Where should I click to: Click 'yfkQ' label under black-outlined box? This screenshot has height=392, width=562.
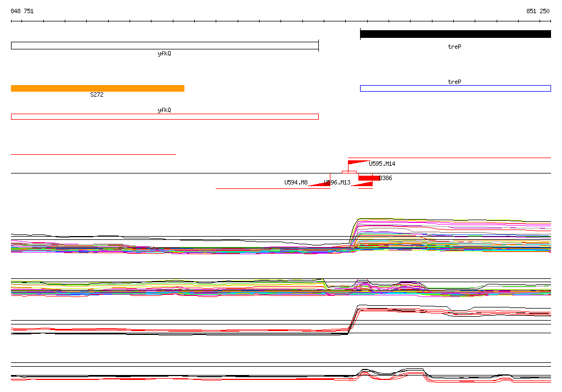[165, 53]
